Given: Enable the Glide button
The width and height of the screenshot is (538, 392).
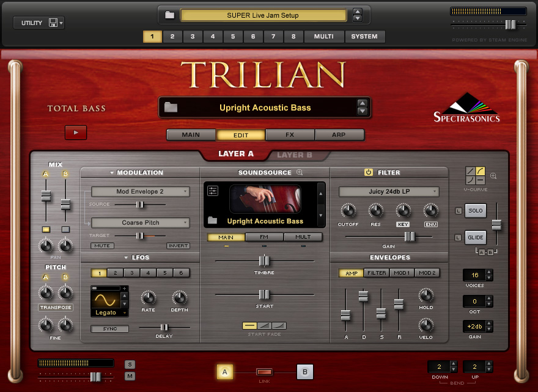Looking at the screenshot, I should coord(475,237).
